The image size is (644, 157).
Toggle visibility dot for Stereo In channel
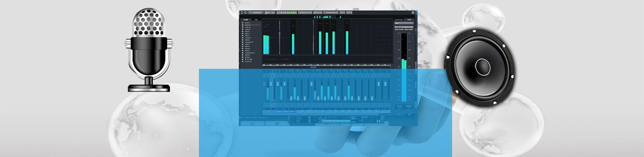tap(243, 23)
